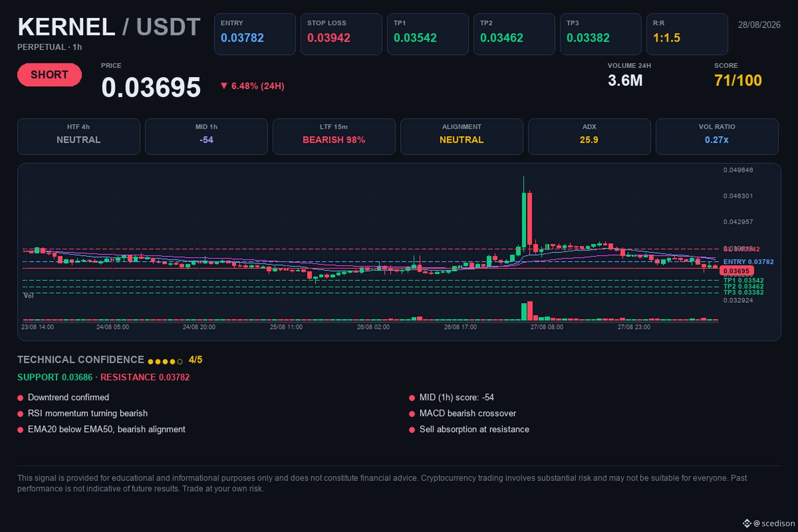Click RESISTANCE 0.03782 text
This screenshot has width=798, height=532.
click(145, 377)
